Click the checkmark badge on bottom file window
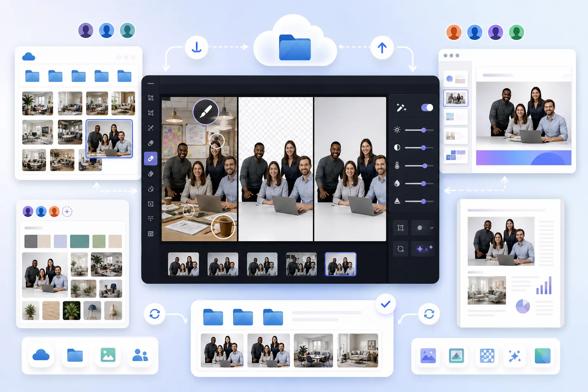 385,304
